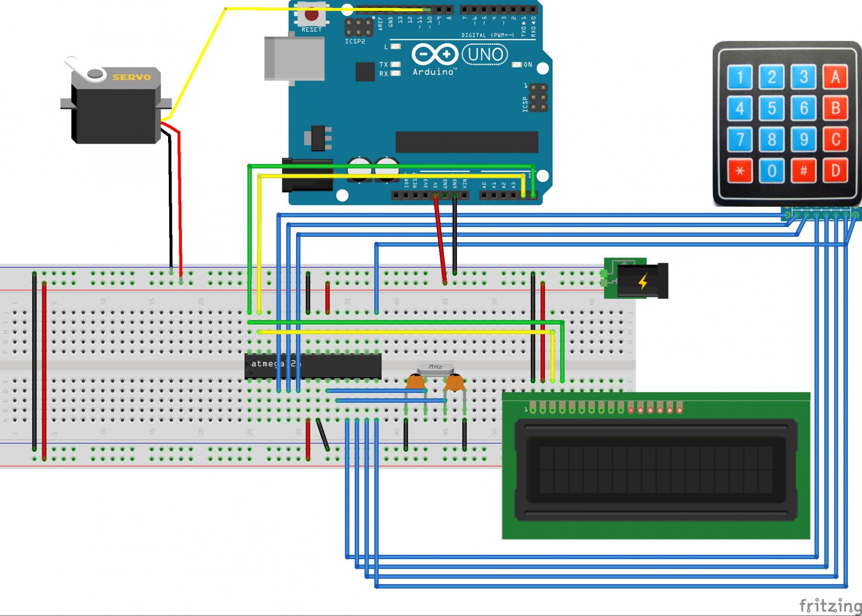Select the MHz crystal oscillator

(x=435, y=367)
